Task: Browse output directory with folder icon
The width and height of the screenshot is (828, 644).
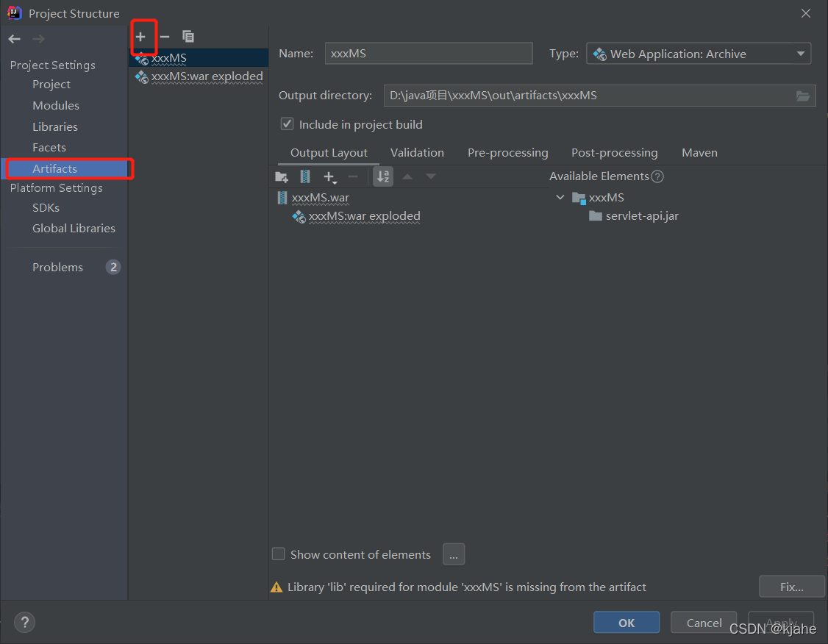Action: click(803, 96)
